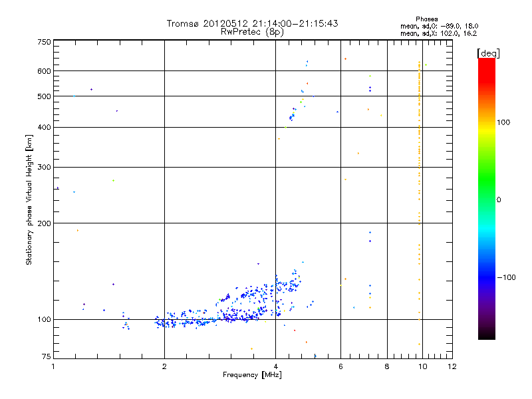Click the x-axis label '1'
This screenshot has width=532, height=399.
point(53,366)
